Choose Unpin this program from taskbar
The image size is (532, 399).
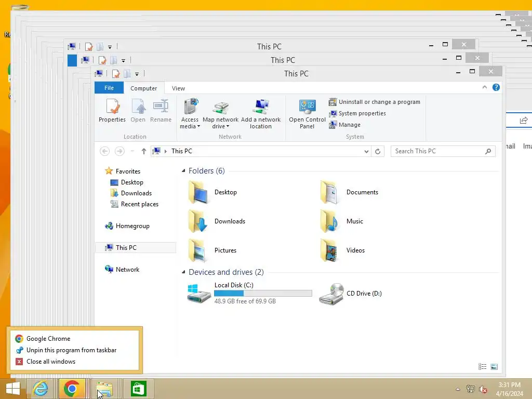[x=74, y=350]
